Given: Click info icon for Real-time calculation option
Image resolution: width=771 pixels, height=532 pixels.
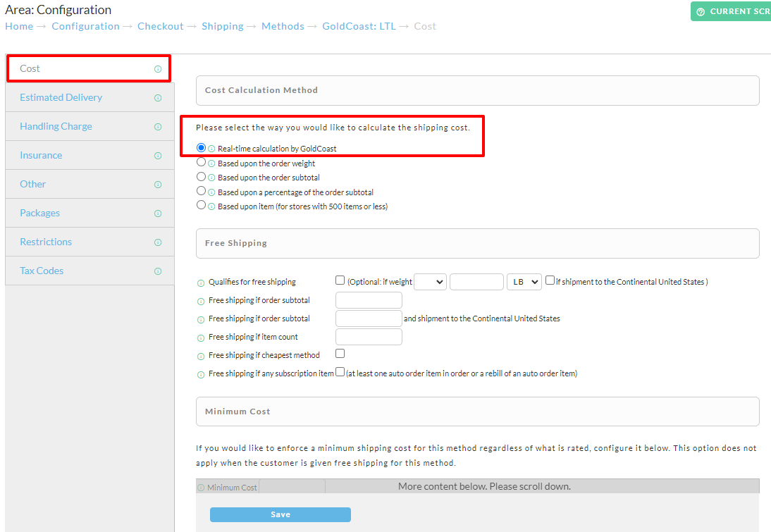Looking at the screenshot, I should [211, 149].
